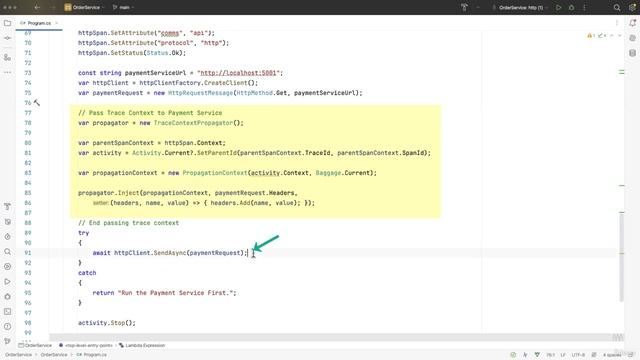Open the Explorer tool window folder icon

coord(7,23)
